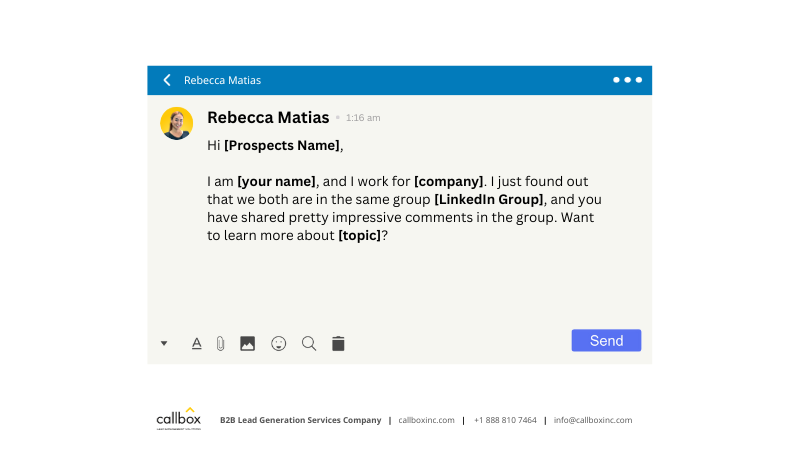Image resolution: width=800 pixels, height=450 pixels.
Task: Expand the formatting options dropdown triangle
Action: [164, 343]
